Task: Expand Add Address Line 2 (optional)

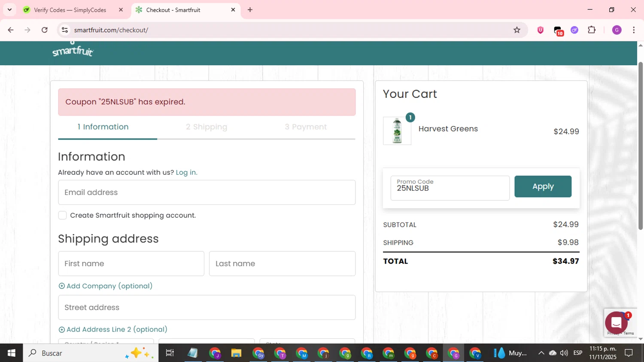Action: click(113, 329)
